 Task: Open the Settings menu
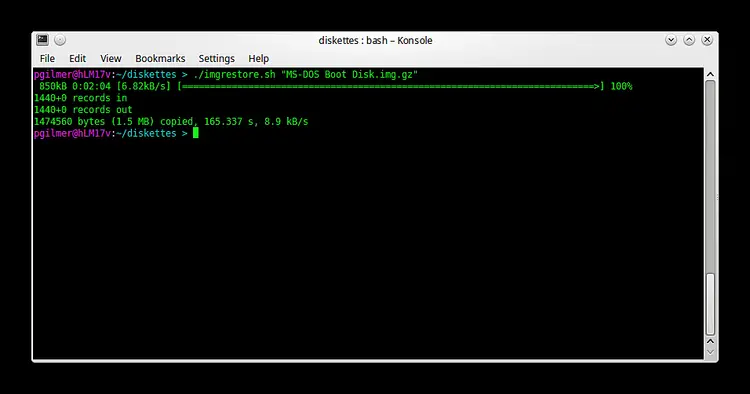point(217,58)
